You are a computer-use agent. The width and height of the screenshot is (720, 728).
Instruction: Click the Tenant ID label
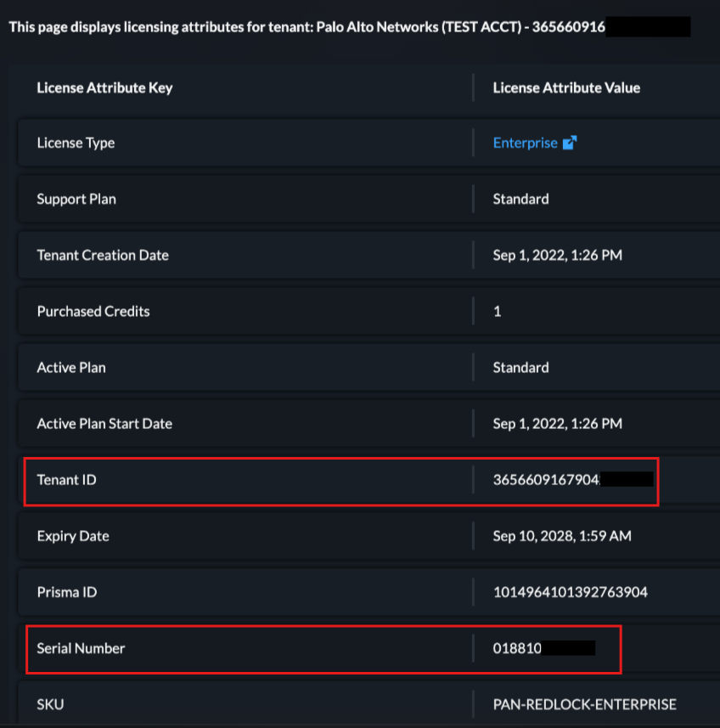[x=66, y=479]
